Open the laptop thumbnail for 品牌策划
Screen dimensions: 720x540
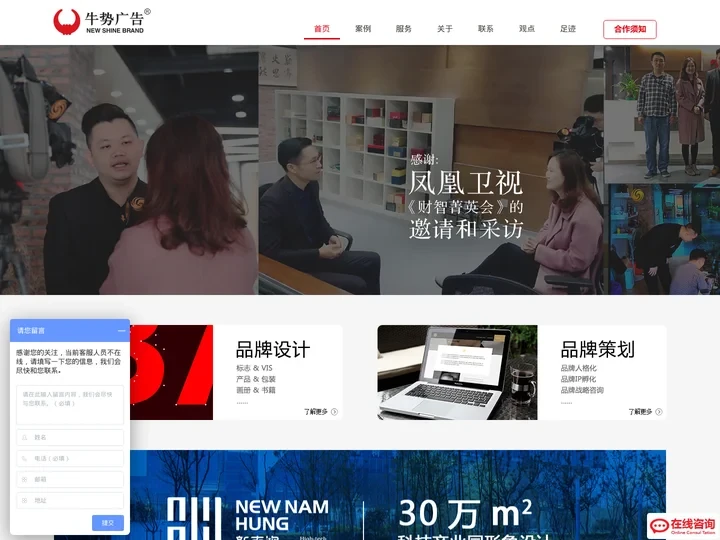coord(457,372)
